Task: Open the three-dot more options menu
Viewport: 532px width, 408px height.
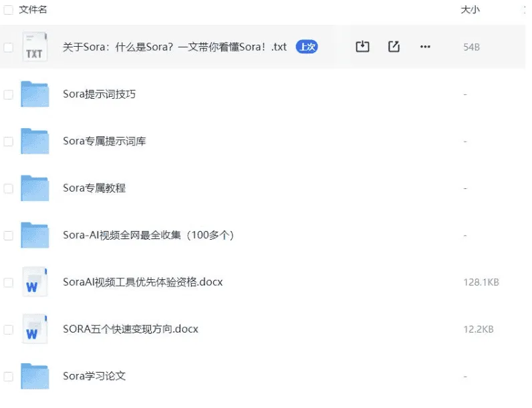Action: 425,47
